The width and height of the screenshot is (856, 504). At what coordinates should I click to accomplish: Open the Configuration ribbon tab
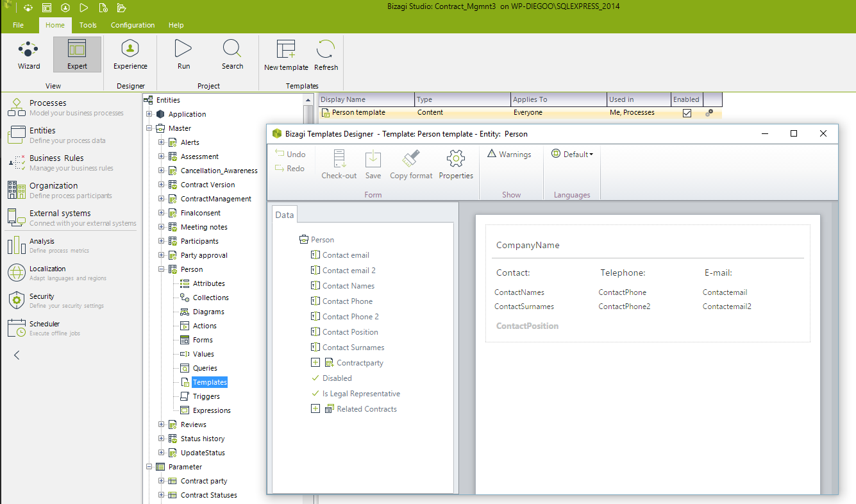tap(133, 25)
